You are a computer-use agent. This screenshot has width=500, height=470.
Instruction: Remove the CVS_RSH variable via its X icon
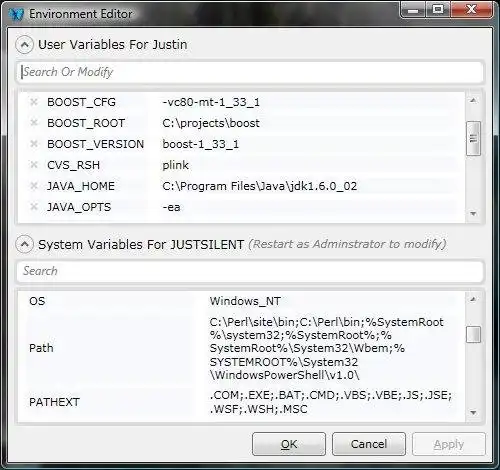pyautogui.click(x=34, y=165)
